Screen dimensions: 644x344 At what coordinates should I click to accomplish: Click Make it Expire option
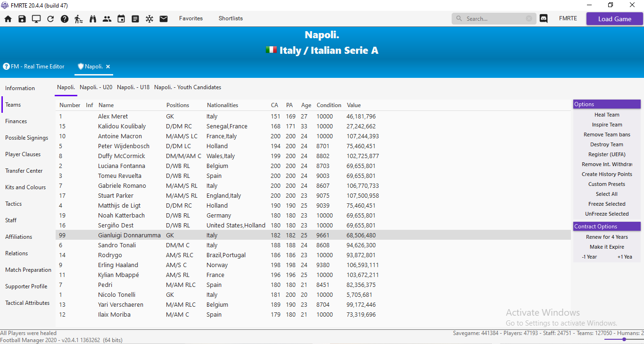[x=607, y=247]
